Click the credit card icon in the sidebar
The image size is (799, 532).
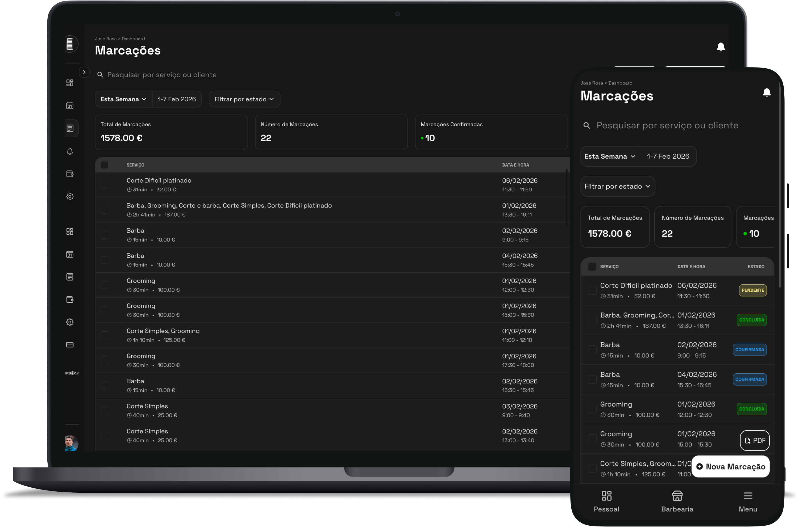click(70, 345)
